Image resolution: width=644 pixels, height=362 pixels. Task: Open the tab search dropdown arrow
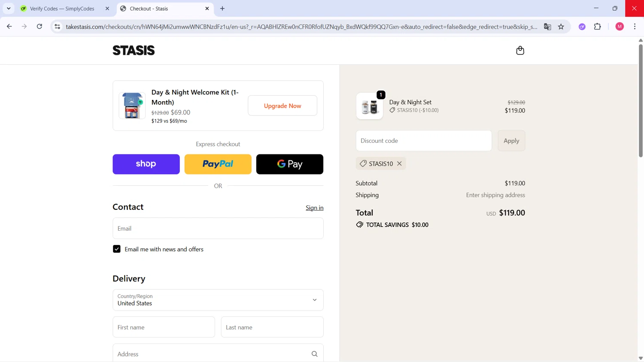pos(9,9)
